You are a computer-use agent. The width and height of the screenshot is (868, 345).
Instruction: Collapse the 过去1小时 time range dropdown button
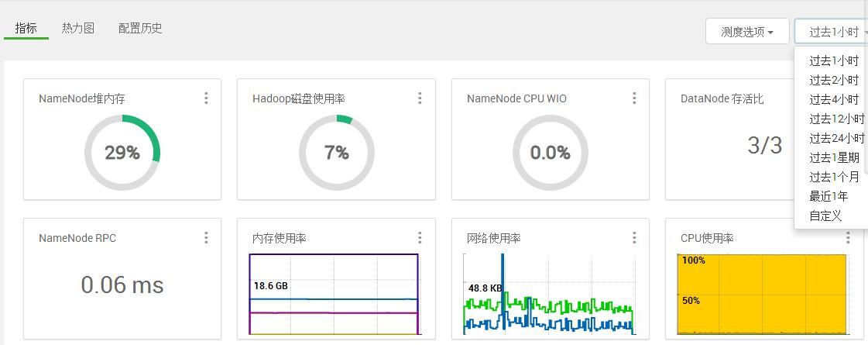pyautogui.click(x=832, y=32)
